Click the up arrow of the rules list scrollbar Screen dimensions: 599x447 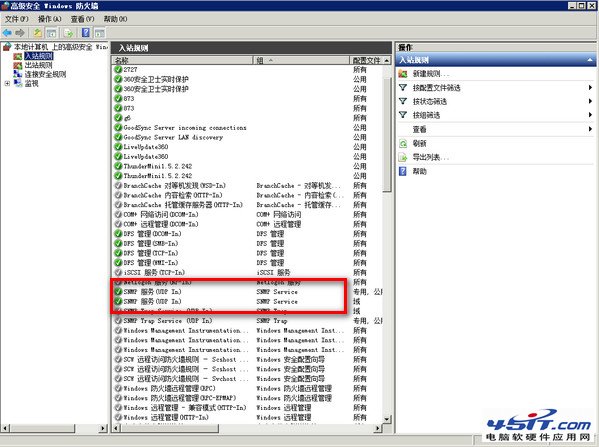pos(387,60)
